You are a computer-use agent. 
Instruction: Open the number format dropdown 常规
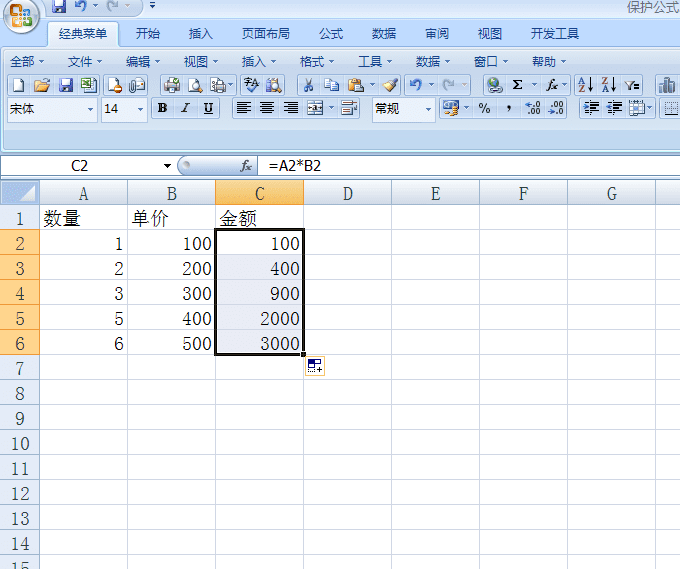click(x=428, y=109)
